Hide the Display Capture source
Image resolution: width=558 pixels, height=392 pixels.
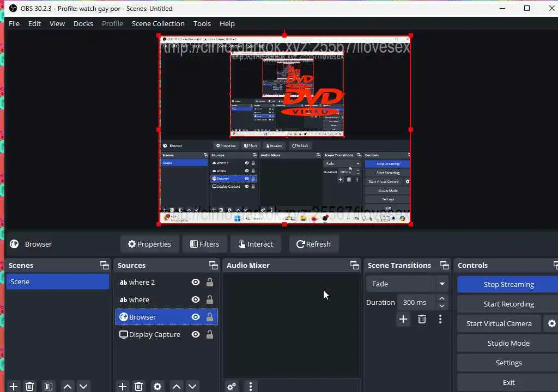tap(196, 334)
